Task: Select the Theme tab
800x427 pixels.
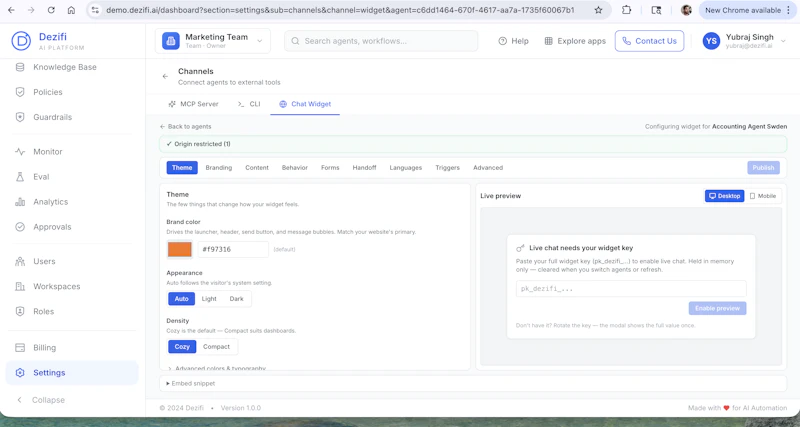Action: (182, 167)
